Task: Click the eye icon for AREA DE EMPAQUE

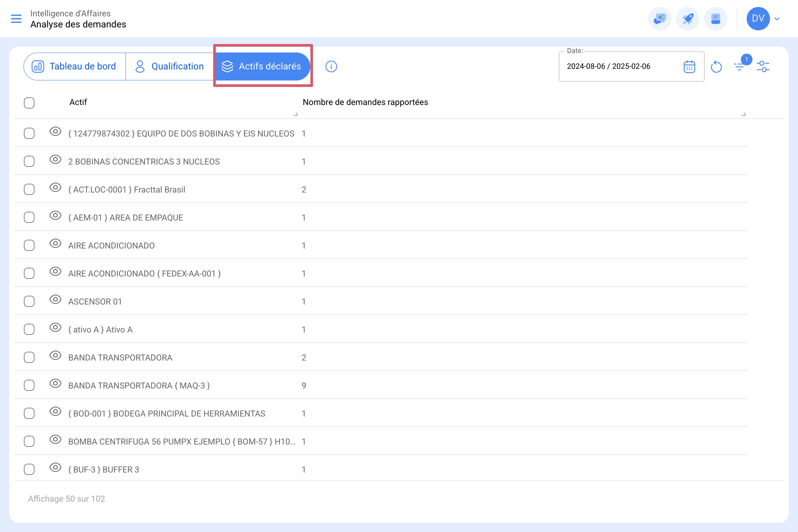Action: [x=55, y=216]
